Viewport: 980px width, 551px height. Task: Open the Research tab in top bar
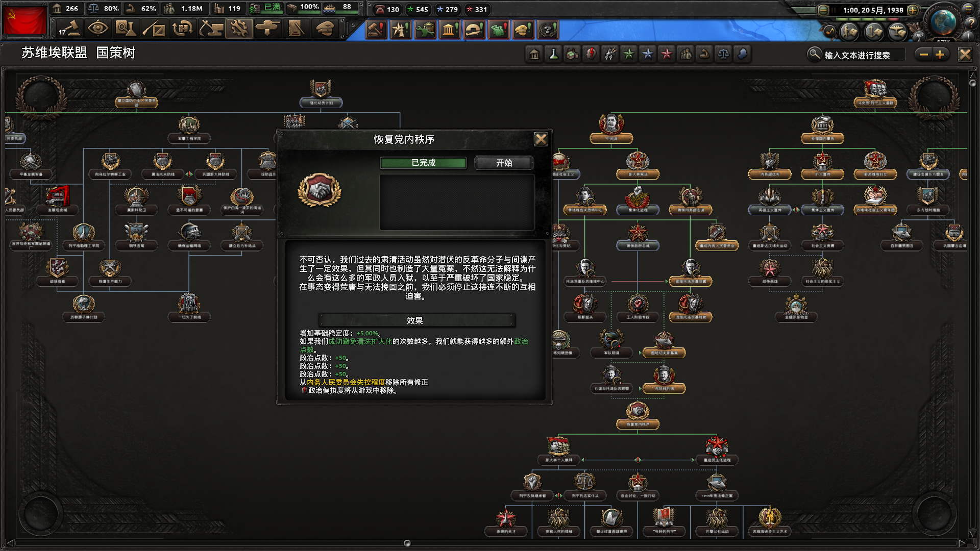pos(126,29)
